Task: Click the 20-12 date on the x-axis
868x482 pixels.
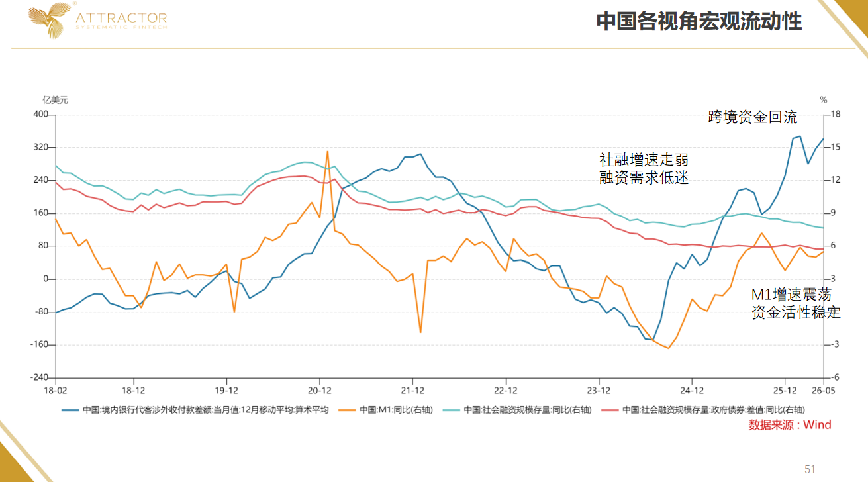Action: pyautogui.click(x=320, y=390)
